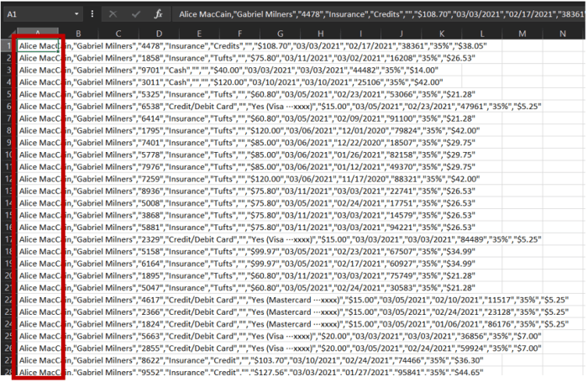Select column K header

tap(442, 34)
